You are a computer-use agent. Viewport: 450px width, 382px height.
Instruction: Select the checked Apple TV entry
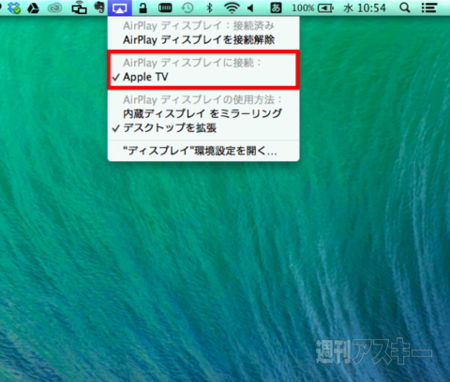pyautogui.click(x=203, y=77)
